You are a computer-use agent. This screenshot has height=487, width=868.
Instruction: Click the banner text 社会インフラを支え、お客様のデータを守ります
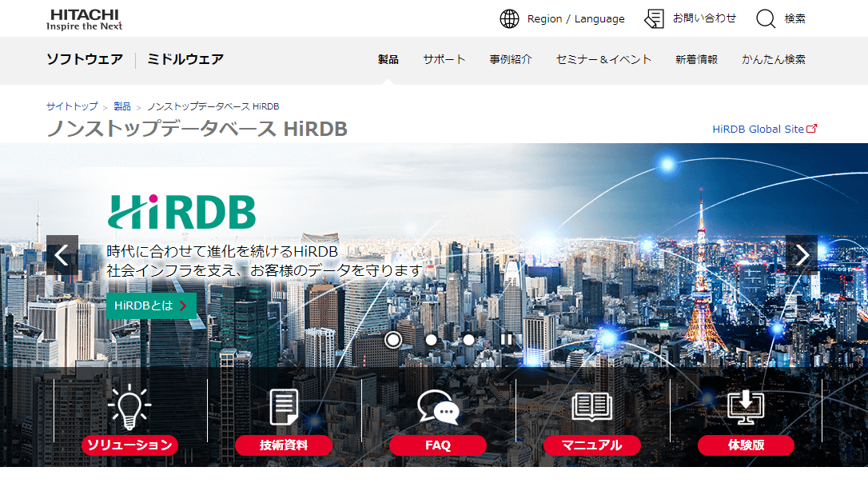(x=265, y=270)
